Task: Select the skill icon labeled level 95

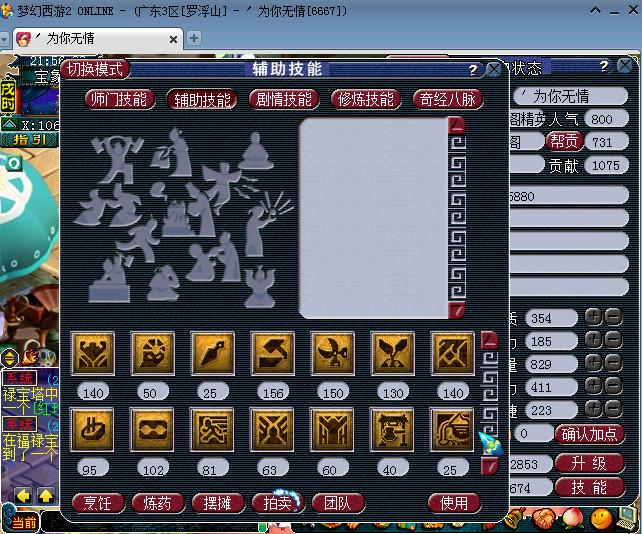Action: pyautogui.click(x=92, y=430)
